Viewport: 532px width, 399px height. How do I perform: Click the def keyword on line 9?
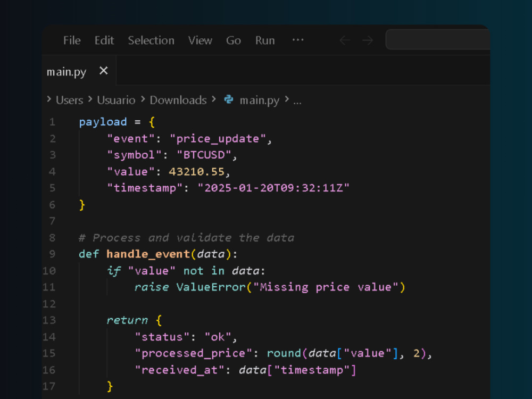point(89,254)
